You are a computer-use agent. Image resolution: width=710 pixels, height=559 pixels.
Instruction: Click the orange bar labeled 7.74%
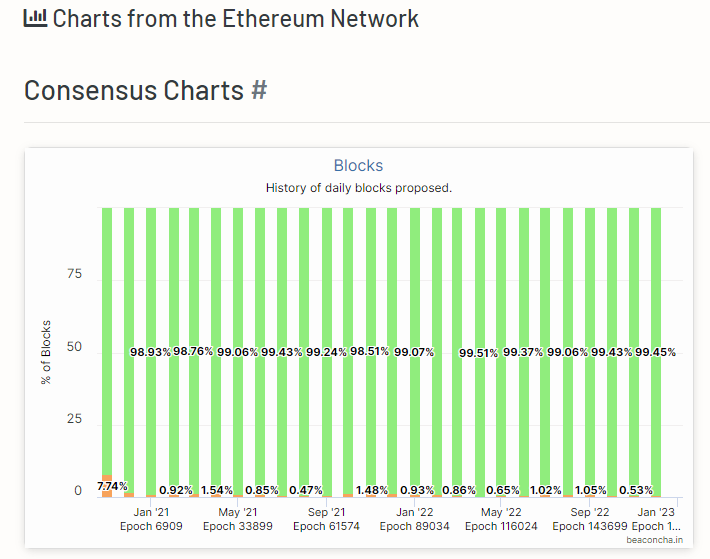(x=107, y=486)
